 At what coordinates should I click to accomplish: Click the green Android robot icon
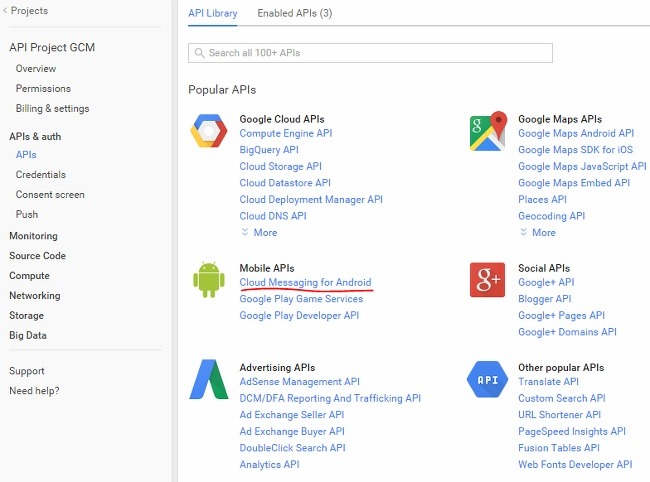click(209, 280)
